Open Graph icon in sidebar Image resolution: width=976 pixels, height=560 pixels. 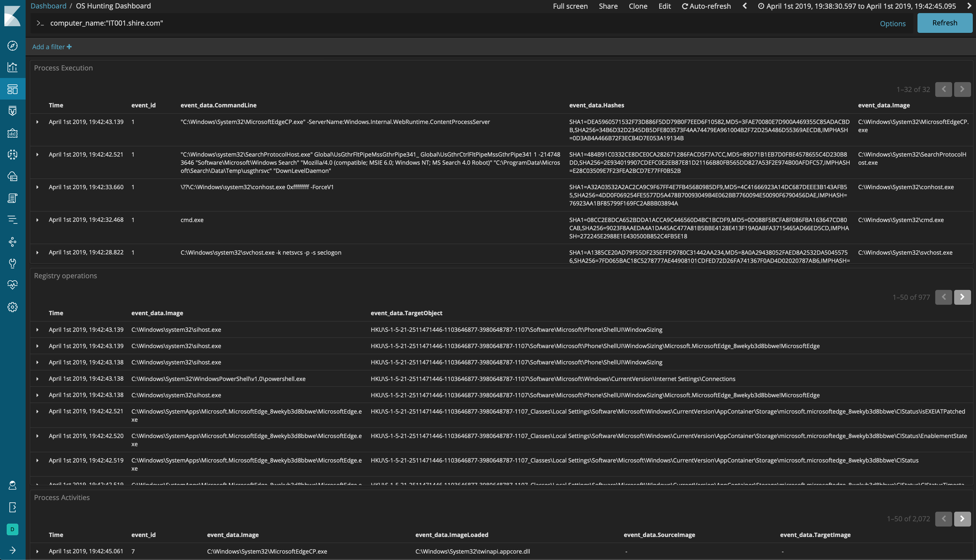(12, 242)
